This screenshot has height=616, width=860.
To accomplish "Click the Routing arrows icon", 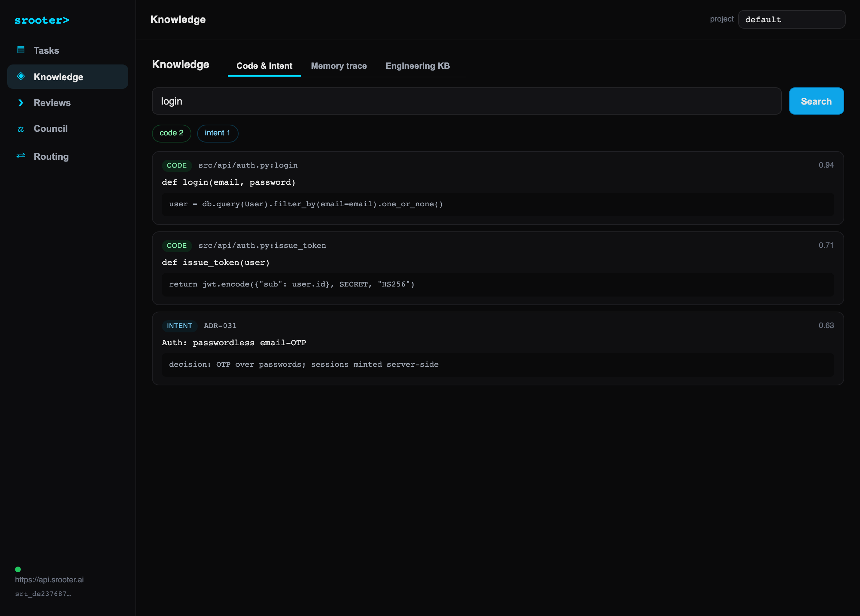I will (21, 155).
